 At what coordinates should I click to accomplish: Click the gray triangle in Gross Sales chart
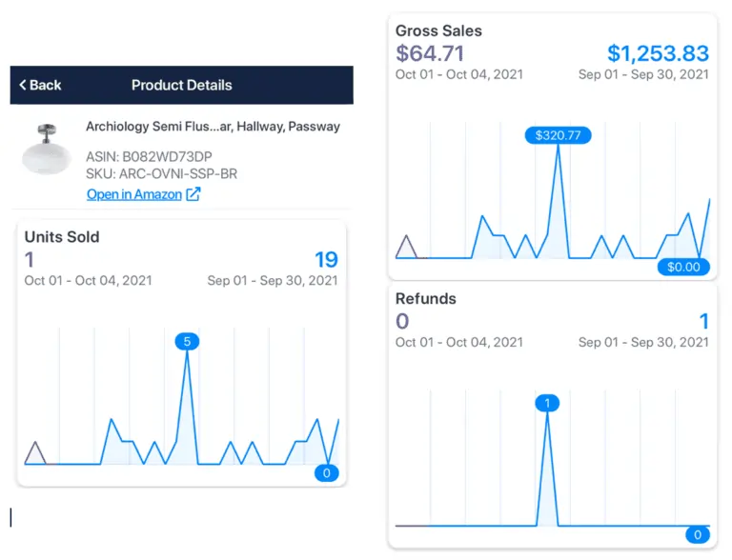click(x=407, y=247)
